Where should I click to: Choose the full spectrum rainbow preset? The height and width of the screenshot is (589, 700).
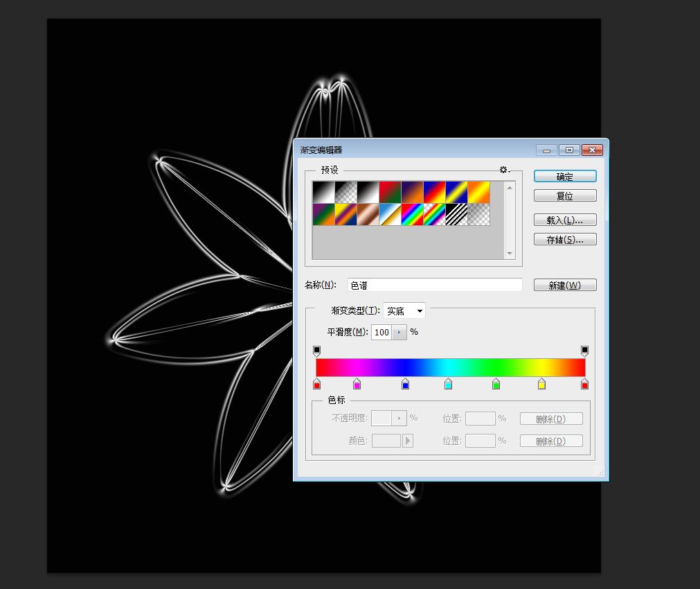[x=413, y=215]
